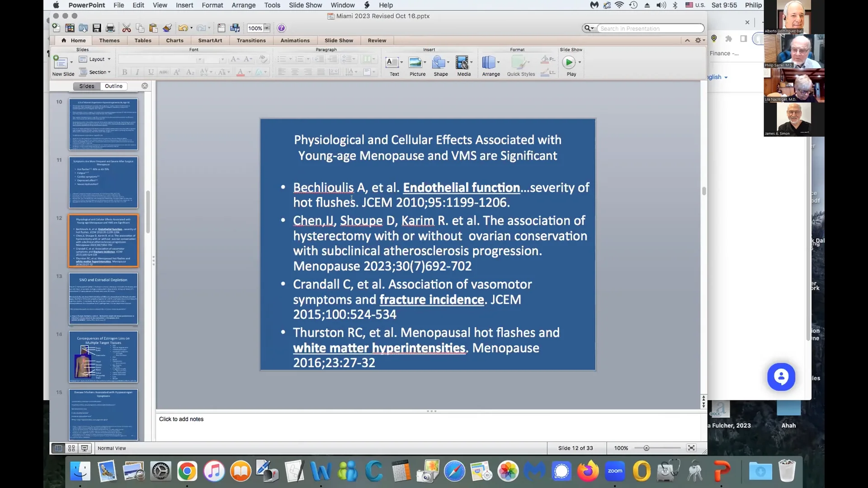Open Zoom app in Dock

point(615,471)
